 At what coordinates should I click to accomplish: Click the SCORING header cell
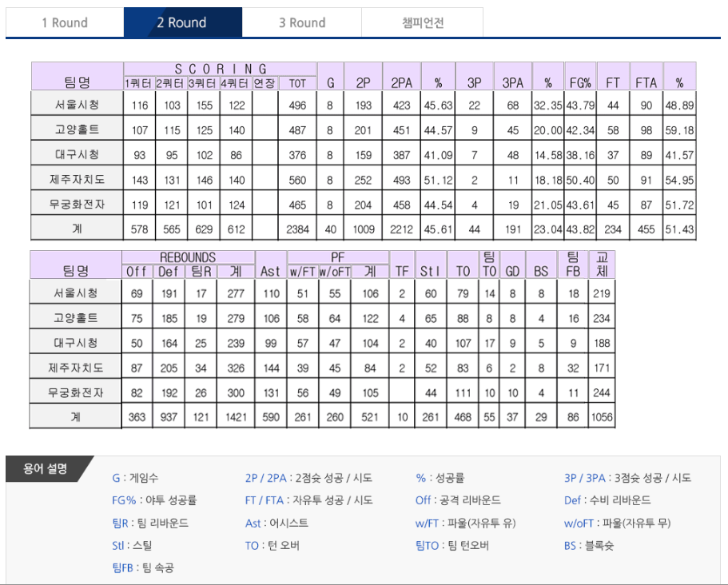(220, 70)
